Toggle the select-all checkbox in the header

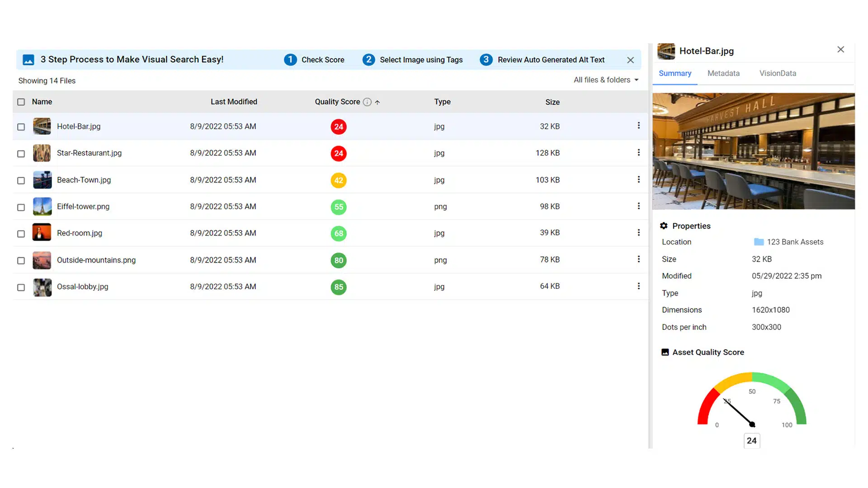21,102
